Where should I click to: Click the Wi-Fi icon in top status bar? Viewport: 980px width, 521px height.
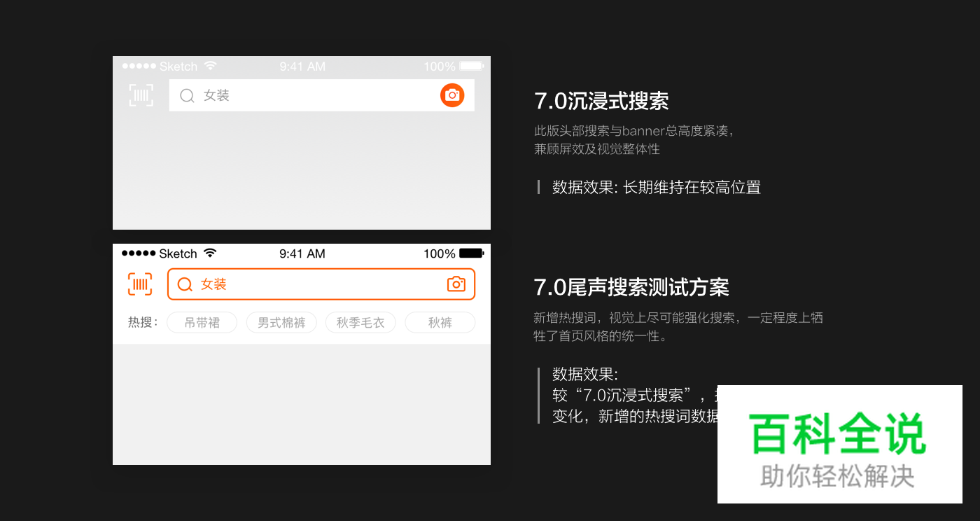click(x=210, y=66)
